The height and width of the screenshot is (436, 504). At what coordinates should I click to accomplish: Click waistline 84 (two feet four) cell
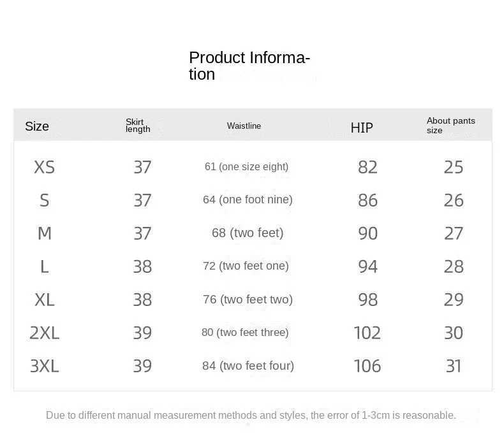(248, 366)
